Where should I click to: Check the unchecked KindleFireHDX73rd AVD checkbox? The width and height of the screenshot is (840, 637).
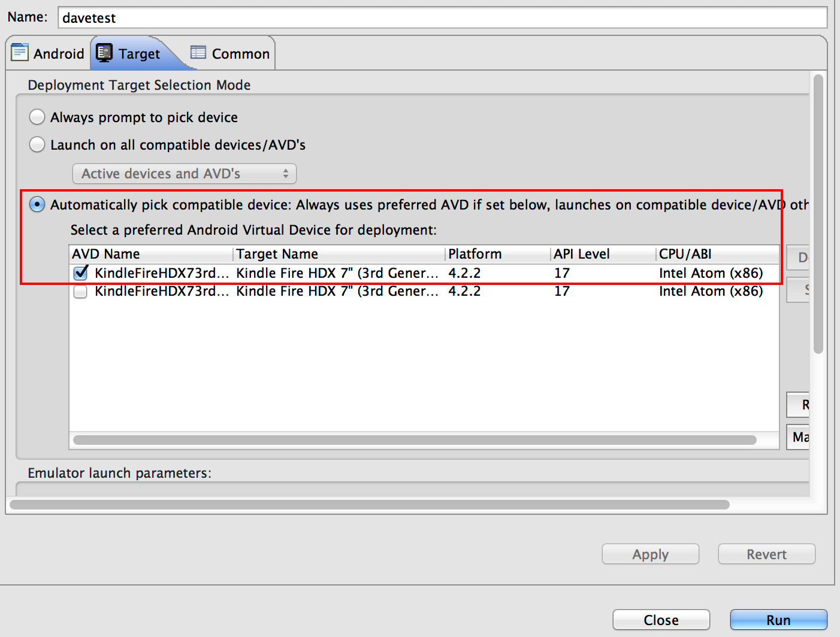(80, 292)
